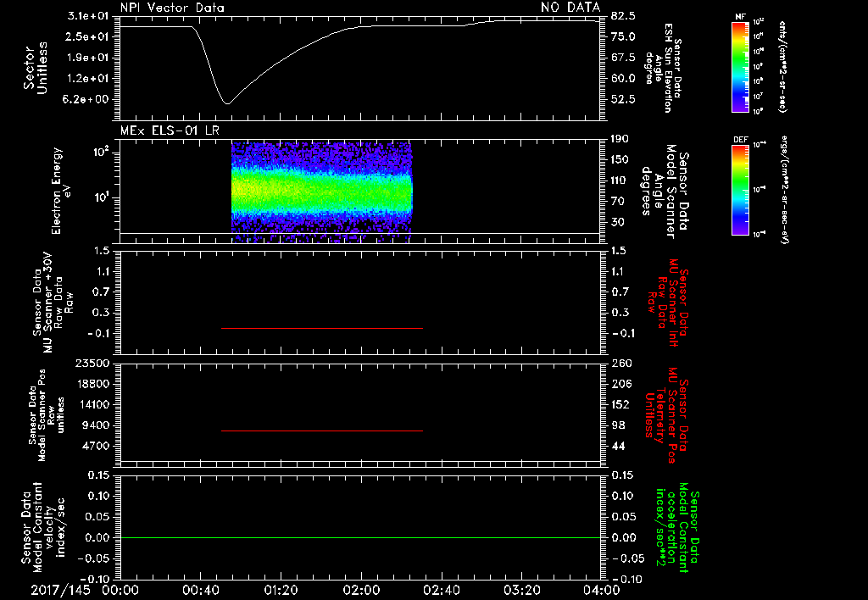Click the 02:00 time axis label
The width and height of the screenshot is (868, 600).
361,590
